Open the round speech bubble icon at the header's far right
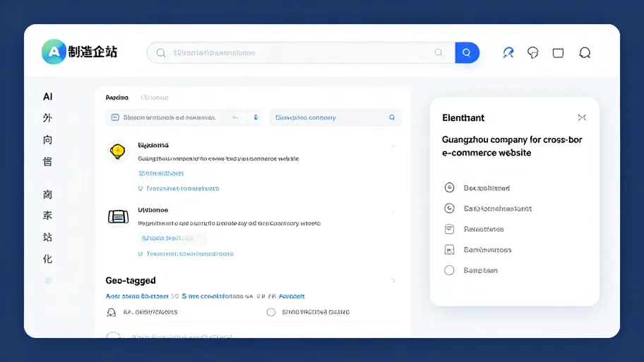Screen dimensions: 644x362 (x=585, y=52)
